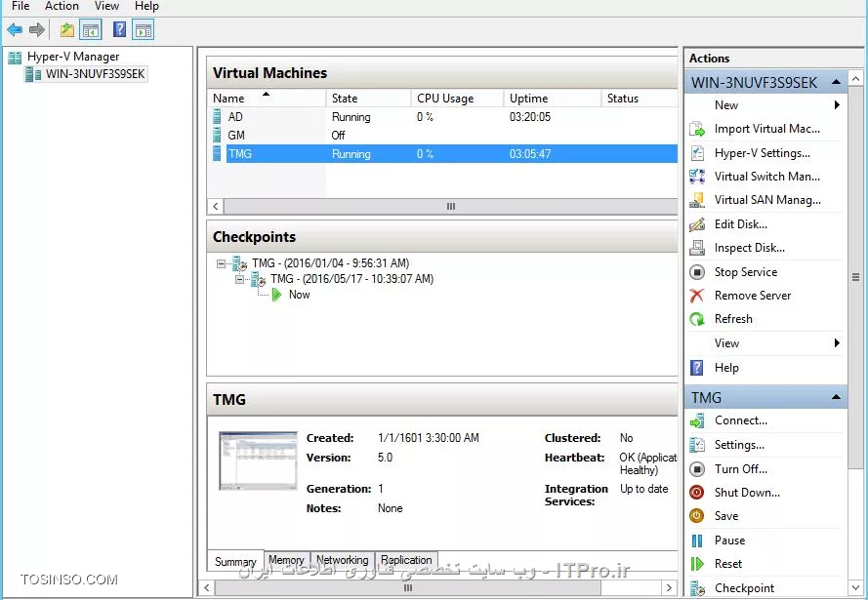Click the Turn Off icon
Viewport: 868px width, 600px height.
697,469
